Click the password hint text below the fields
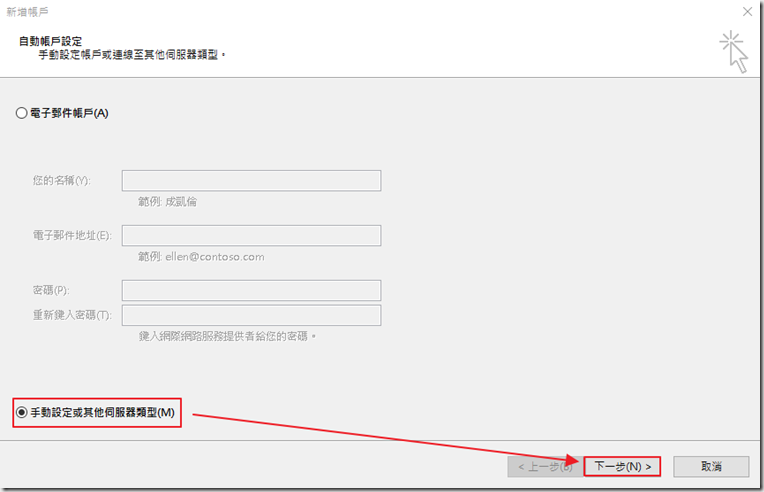 pos(228,336)
